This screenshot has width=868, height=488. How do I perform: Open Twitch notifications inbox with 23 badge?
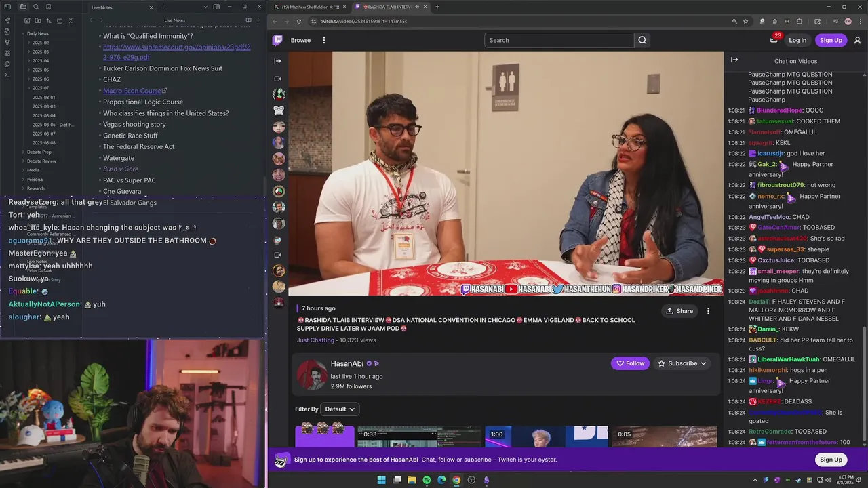click(x=774, y=39)
